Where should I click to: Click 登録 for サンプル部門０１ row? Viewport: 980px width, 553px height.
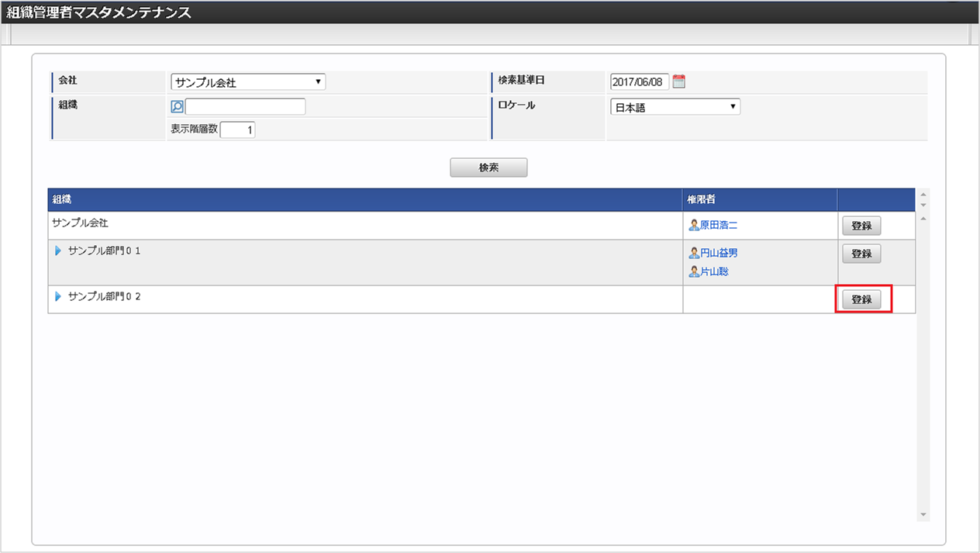(861, 254)
